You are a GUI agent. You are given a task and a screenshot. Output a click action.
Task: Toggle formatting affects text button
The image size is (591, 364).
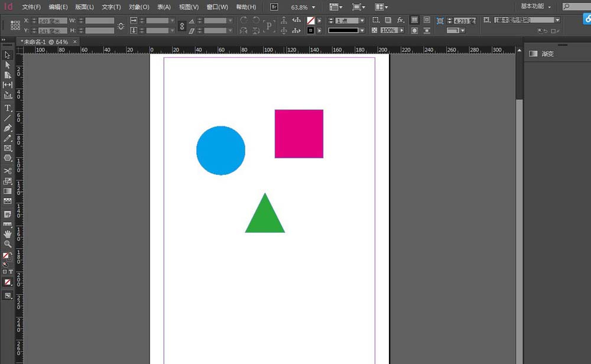point(11,272)
